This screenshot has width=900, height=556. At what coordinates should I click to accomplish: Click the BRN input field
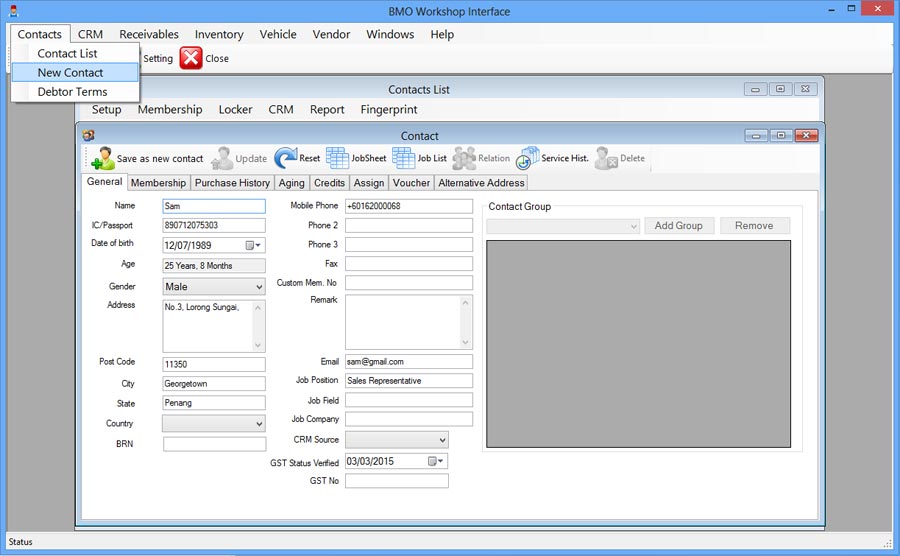coord(214,444)
